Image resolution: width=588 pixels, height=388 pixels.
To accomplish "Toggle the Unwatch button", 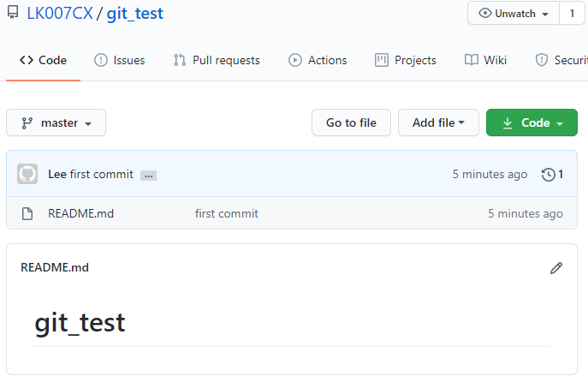I will (x=513, y=14).
